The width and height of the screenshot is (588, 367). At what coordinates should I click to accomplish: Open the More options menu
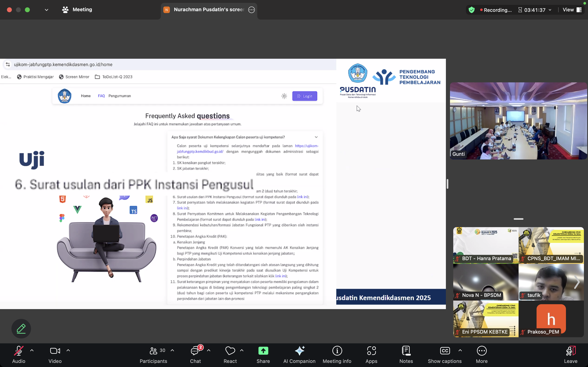coord(482,354)
